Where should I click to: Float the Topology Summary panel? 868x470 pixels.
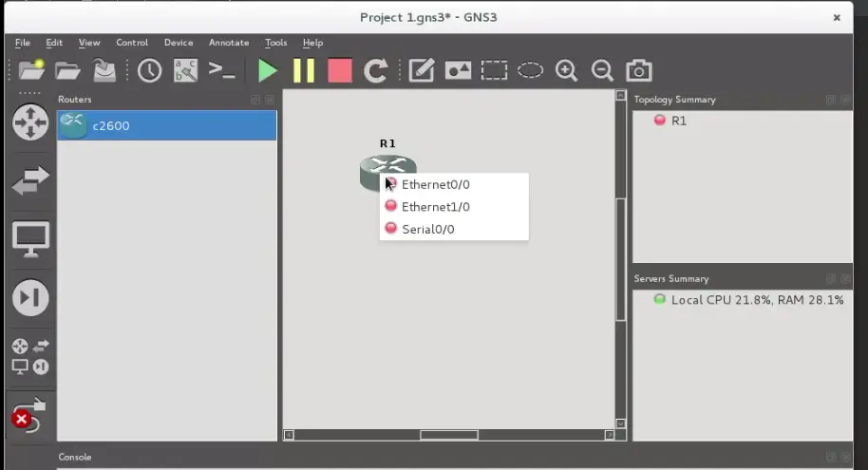(x=830, y=100)
